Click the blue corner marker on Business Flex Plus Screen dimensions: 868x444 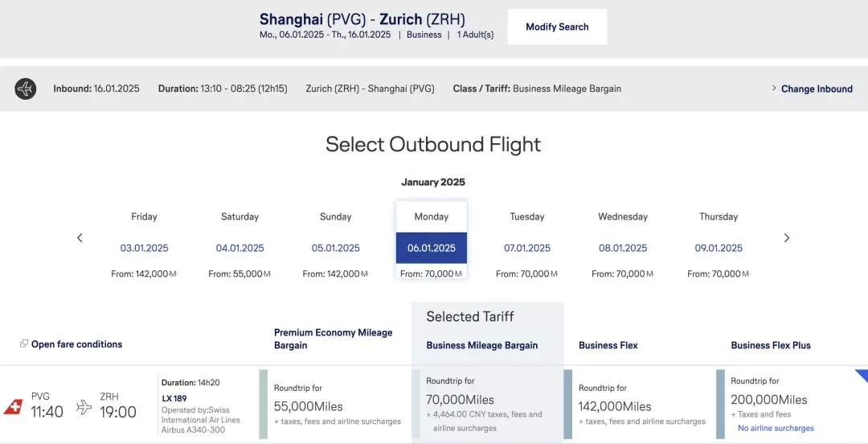coord(862,376)
